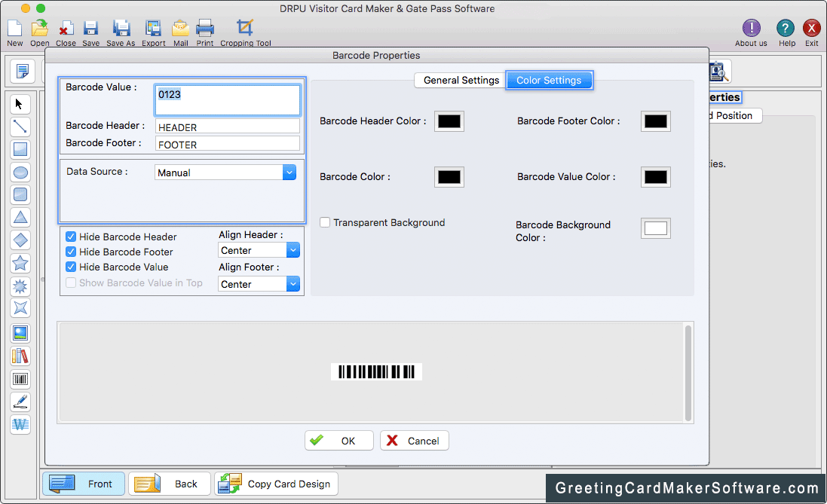This screenshot has width=827, height=504.
Task: Switch to the Back card side
Action: [170, 484]
